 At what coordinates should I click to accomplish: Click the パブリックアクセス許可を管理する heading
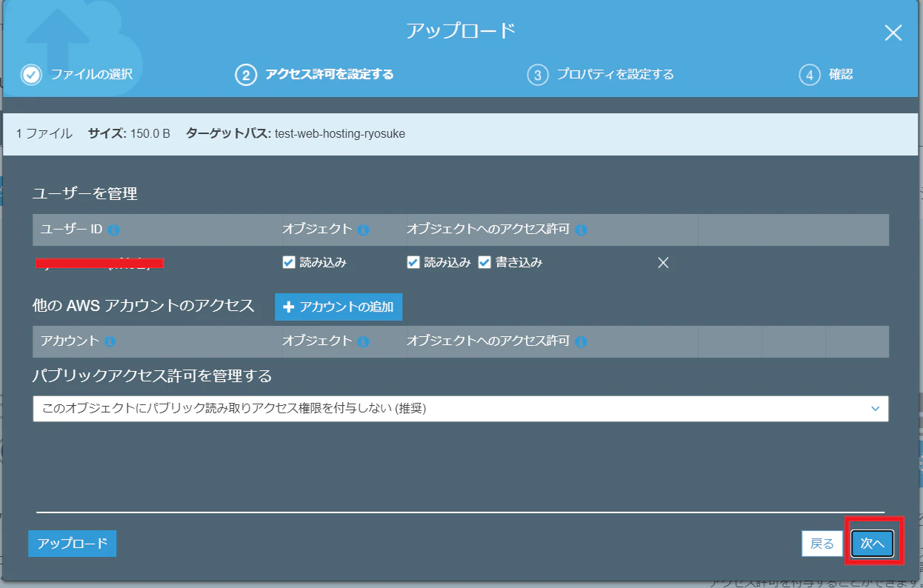[153, 376]
